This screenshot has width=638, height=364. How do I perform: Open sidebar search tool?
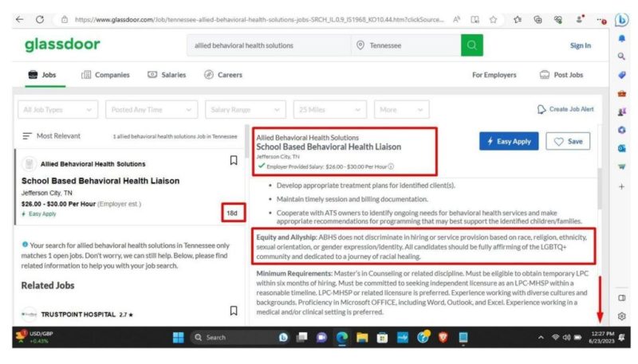[x=621, y=56]
